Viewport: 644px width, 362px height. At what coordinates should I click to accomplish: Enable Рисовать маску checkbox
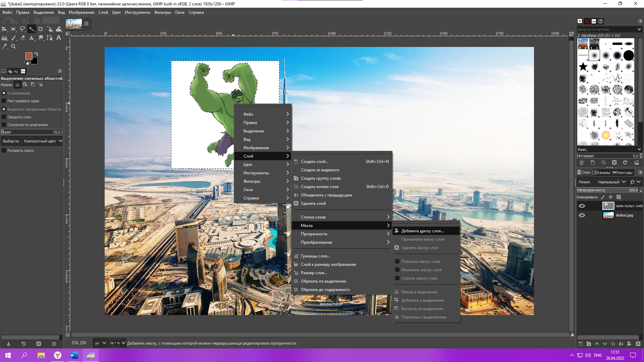click(x=4, y=150)
